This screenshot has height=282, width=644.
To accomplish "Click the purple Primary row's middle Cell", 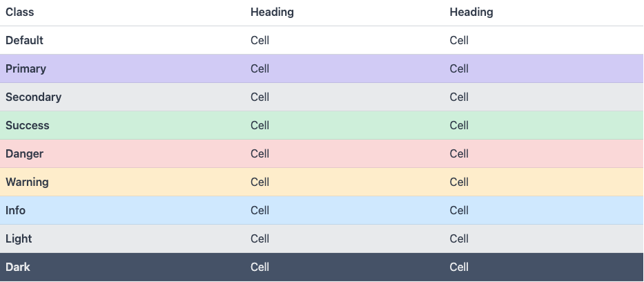I will (x=260, y=68).
